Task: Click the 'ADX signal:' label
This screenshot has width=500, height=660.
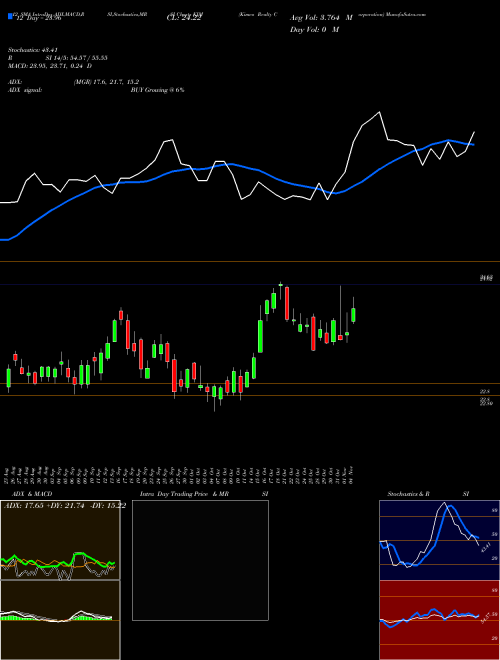Action: 24,90
